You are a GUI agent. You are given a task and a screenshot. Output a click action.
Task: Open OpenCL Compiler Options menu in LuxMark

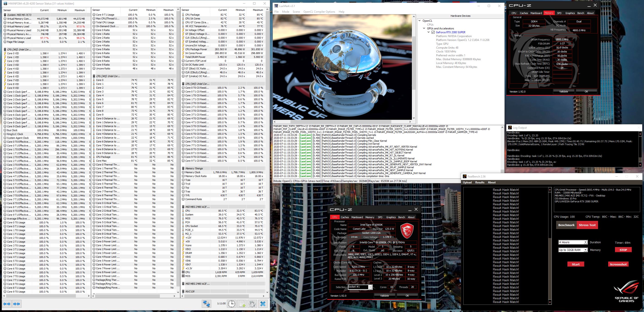pos(319,12)
